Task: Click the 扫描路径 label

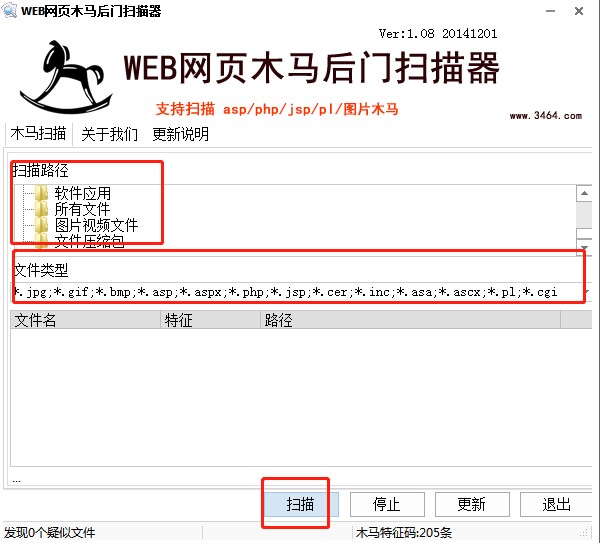Action: 41,170
